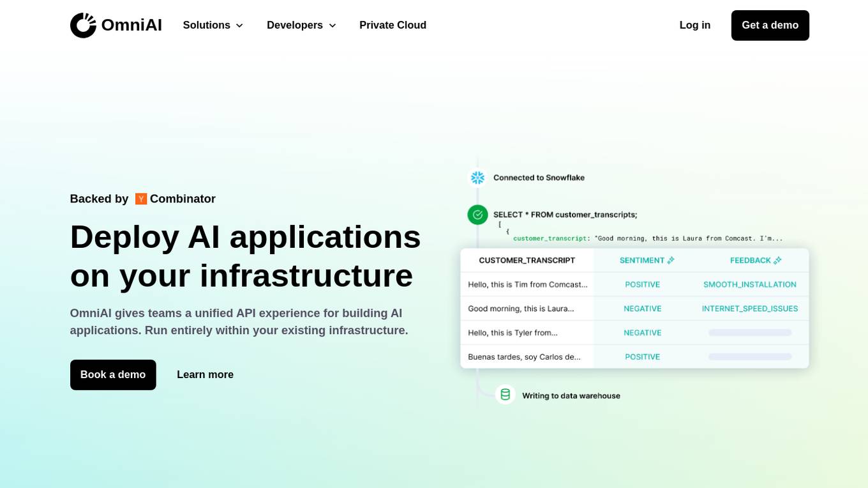Click the 'Buenas tardes, soy Carlos de...' cell
Screen dimensions: 868x488
(x=524, y=357)
